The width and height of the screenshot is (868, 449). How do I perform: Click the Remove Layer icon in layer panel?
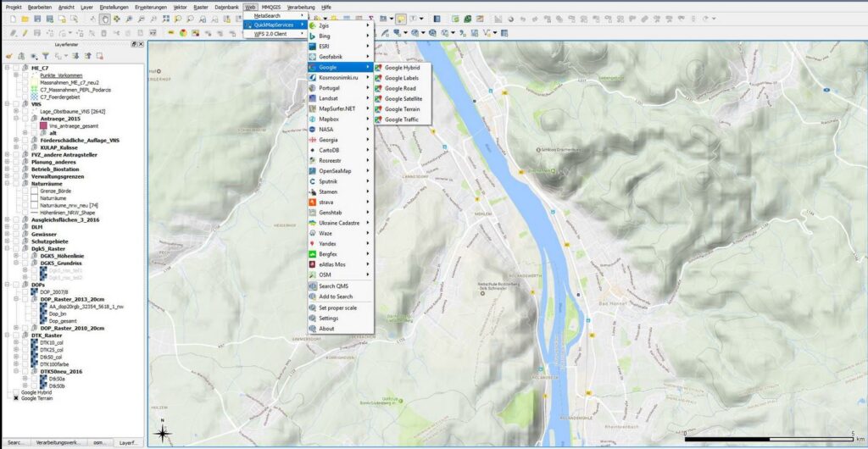coord(100,56)
